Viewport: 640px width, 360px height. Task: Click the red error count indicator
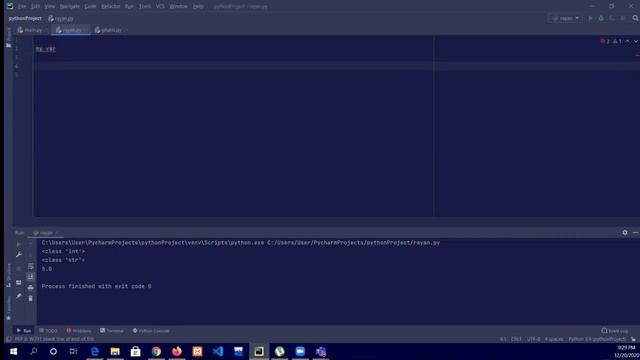[x=605, y=41]
